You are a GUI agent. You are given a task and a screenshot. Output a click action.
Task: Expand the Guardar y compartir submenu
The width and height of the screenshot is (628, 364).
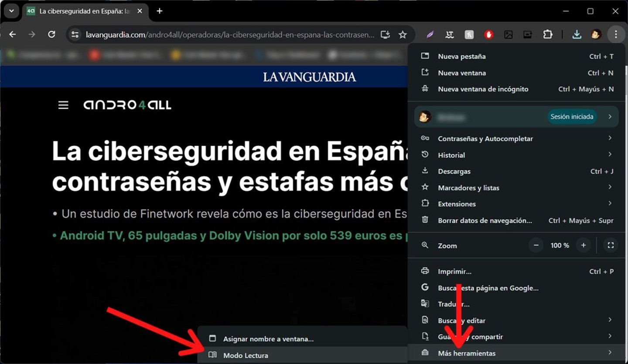tap(516, 337)
